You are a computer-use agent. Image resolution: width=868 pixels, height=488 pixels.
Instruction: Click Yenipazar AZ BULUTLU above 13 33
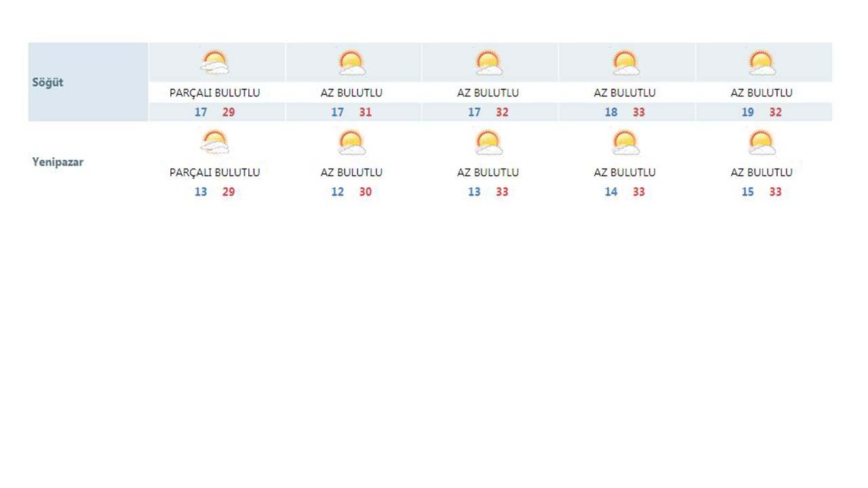488,173
